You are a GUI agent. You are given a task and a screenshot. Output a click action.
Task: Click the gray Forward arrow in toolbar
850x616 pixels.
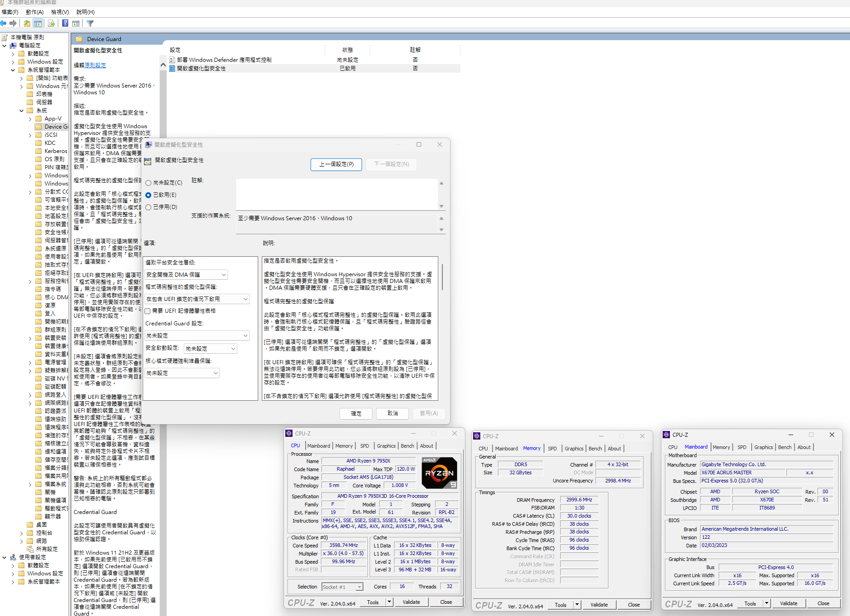(x=13, y=23)
